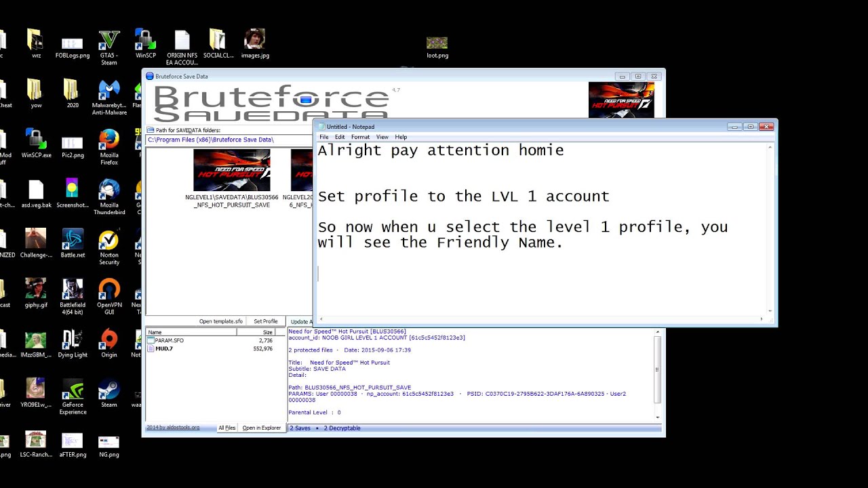Launch GTA5 - Steam shortcut
This screenshot has width=868, height=488.
[109, 47]
